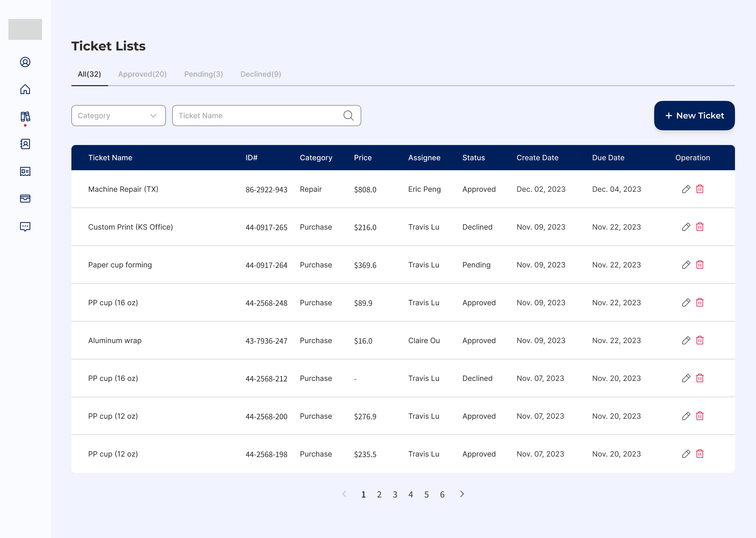Create a New Ticket
Screen dimensions: 756x538
click(694, 116)
